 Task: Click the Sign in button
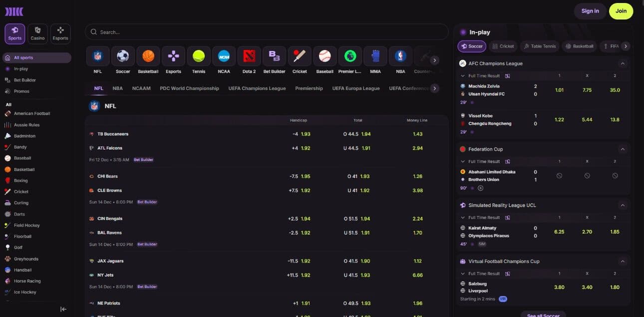click(590, 10)
